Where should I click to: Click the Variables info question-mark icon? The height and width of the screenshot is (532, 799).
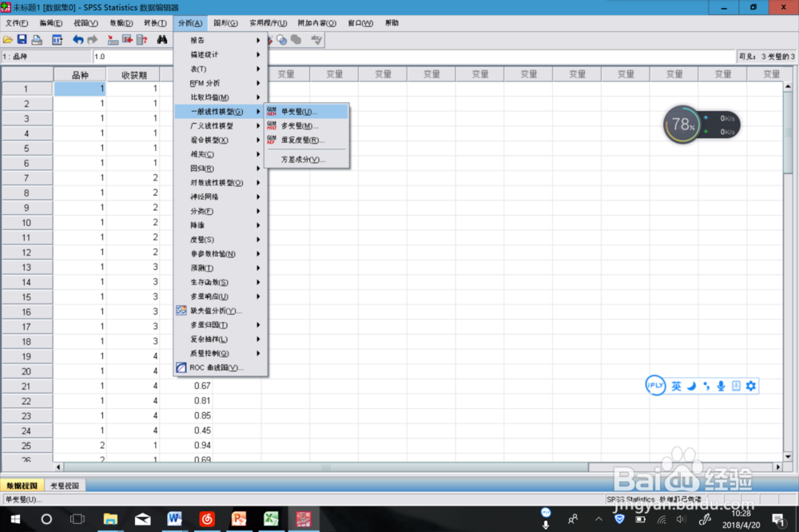click(142, 40)
